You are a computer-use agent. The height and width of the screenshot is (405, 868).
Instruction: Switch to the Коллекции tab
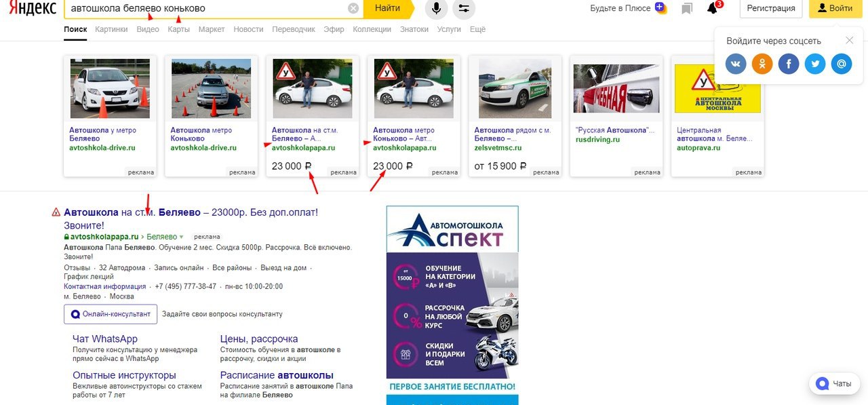pos(372,29)
